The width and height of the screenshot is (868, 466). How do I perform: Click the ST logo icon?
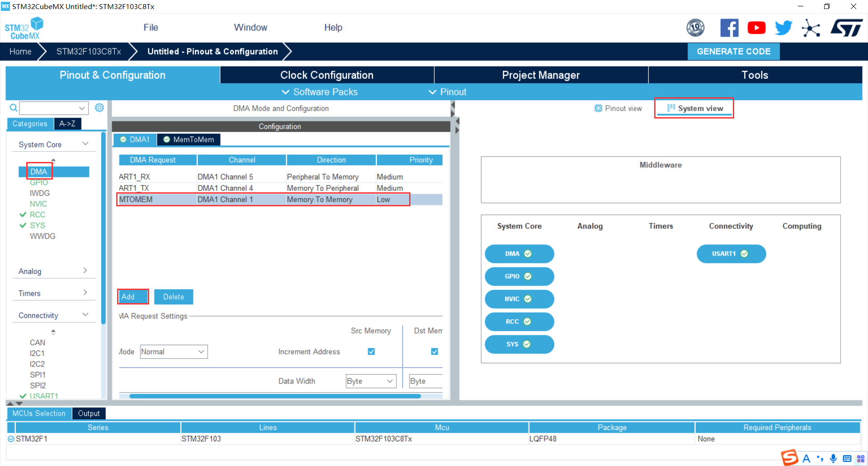point(847,28)
